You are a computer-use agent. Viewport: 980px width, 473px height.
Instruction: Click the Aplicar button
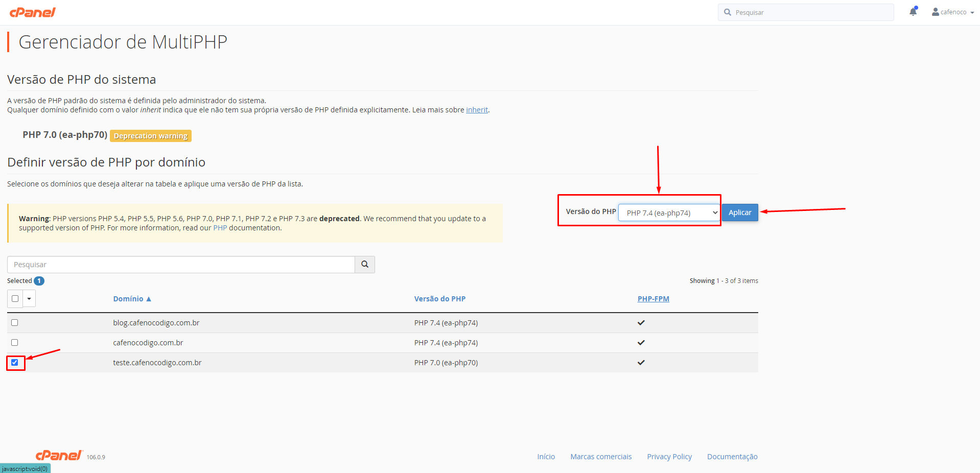tap(740, 212)
